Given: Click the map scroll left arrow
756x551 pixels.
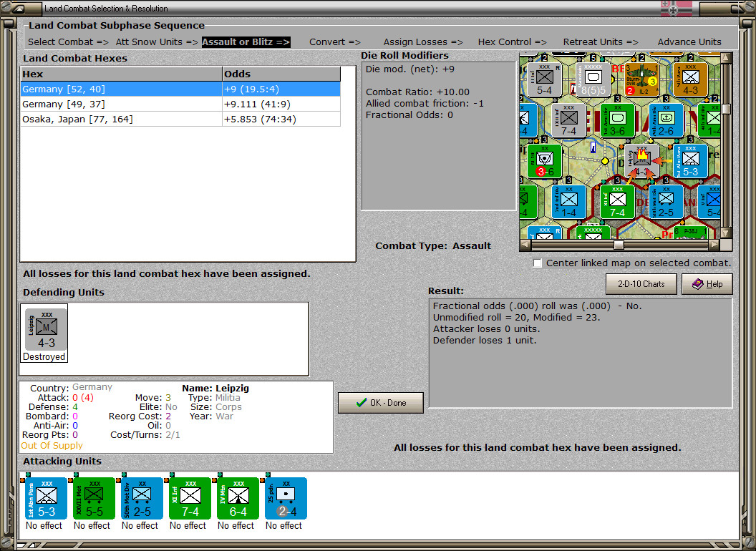Looking at the screenshot, I should point(525,245).
